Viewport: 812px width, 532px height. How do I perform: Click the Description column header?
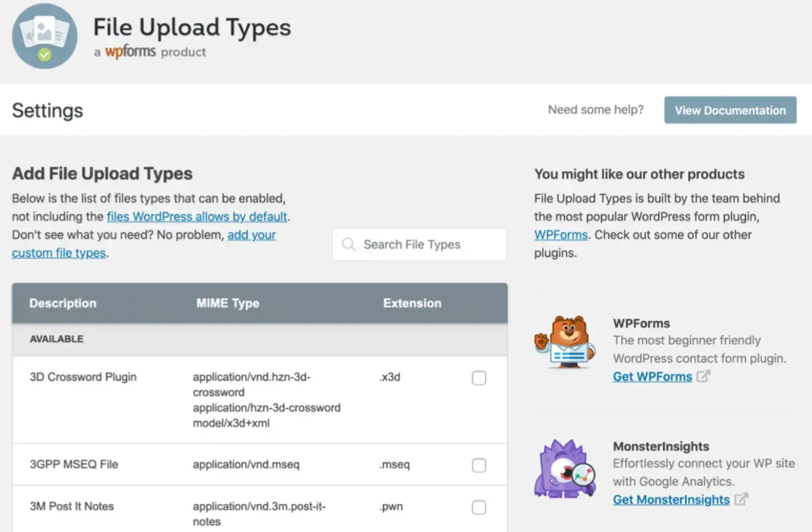(63, 303)
